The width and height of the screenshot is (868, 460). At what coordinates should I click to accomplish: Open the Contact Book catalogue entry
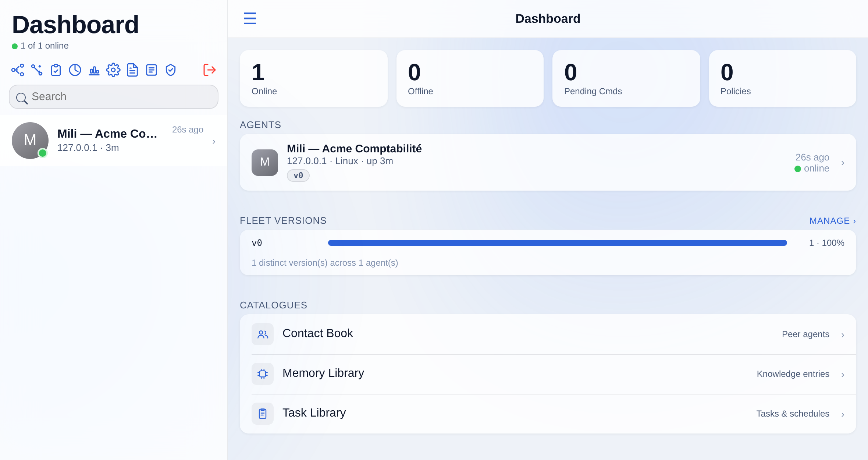tap(548, 334)
